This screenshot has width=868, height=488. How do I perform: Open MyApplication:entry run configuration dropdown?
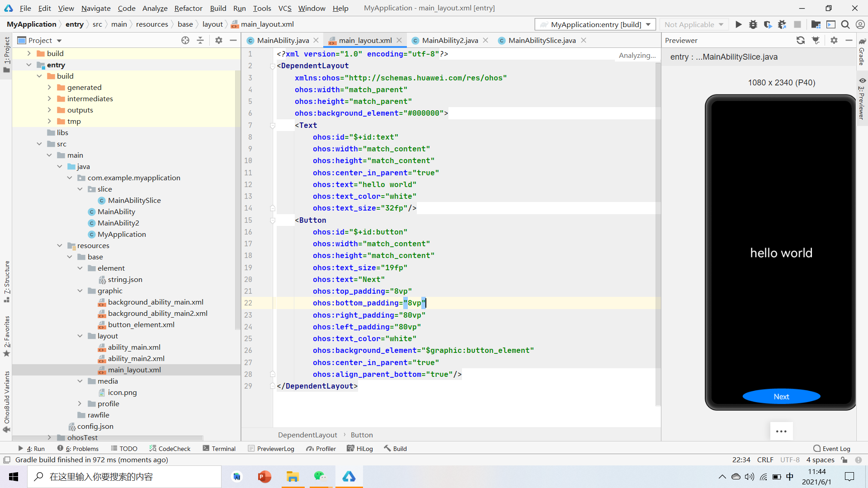click(x=595, y=24)
